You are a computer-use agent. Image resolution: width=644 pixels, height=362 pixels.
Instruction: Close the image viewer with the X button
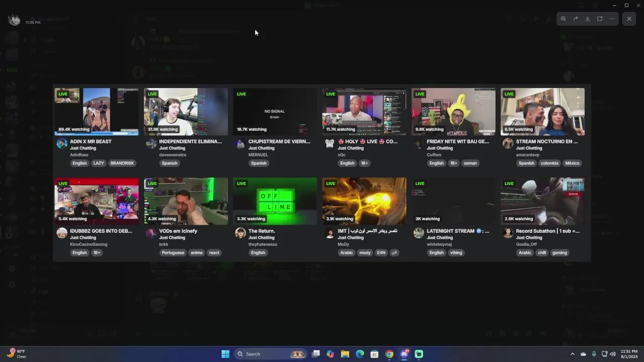pyautogui.click(x=629, y=19)
